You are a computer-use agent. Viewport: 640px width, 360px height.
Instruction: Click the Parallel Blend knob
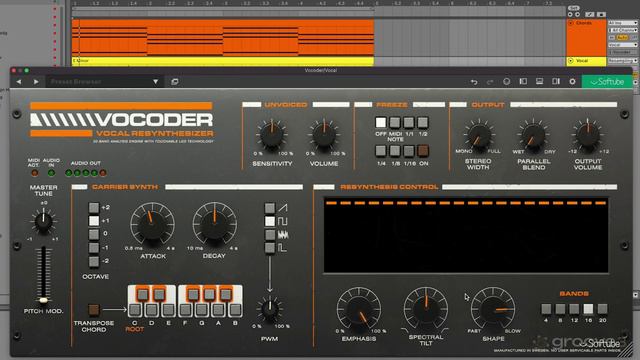click(533, 134)
